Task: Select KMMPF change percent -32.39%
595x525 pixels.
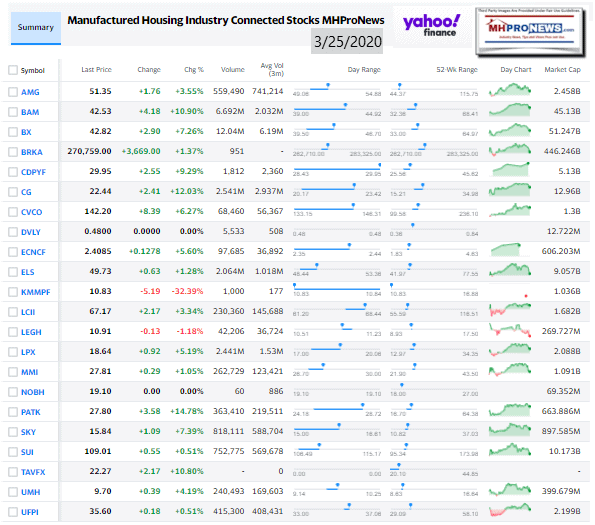Action: click(x=187, y=291)
